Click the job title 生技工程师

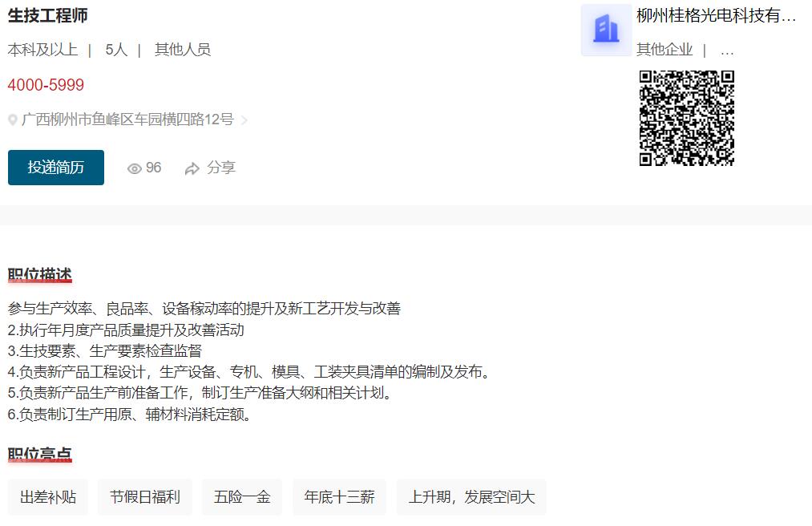(x=47, y=15)
